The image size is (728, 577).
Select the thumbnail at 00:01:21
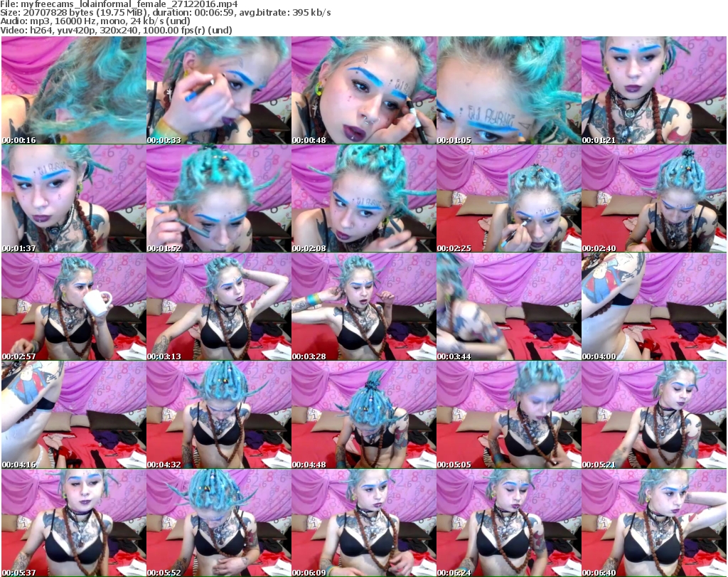pyautogui.click(x=654, y=90)
